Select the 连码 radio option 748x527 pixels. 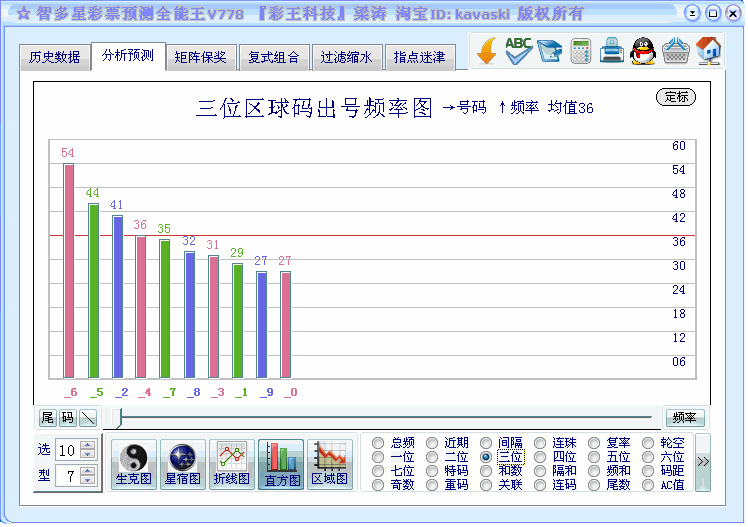pos(540,485)
